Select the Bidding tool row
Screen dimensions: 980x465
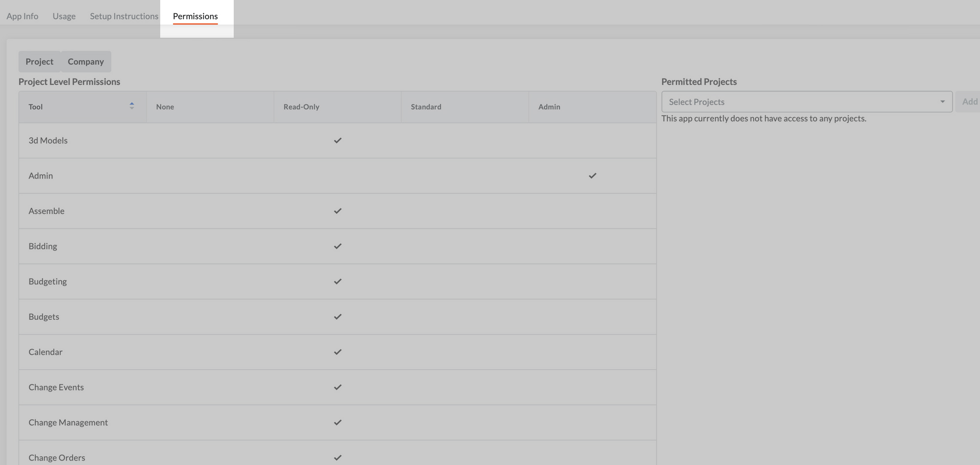pos(337,246)
